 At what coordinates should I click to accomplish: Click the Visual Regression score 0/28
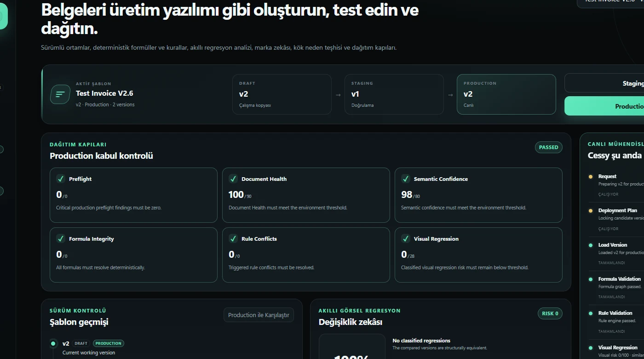point(408,255)
